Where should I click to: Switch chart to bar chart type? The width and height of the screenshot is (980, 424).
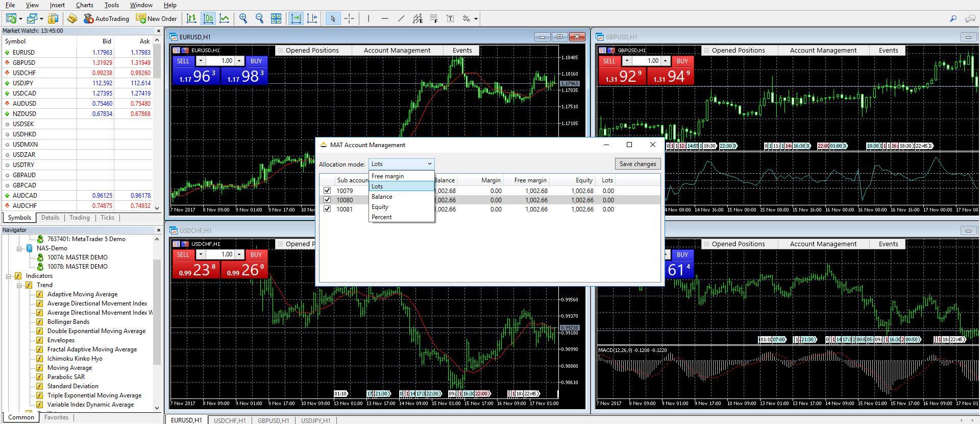(191, 18)
